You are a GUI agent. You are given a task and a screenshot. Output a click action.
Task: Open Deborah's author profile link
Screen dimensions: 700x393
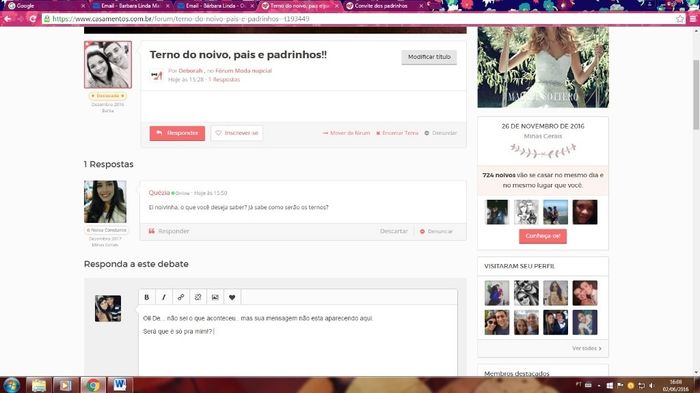pos(191,71)
